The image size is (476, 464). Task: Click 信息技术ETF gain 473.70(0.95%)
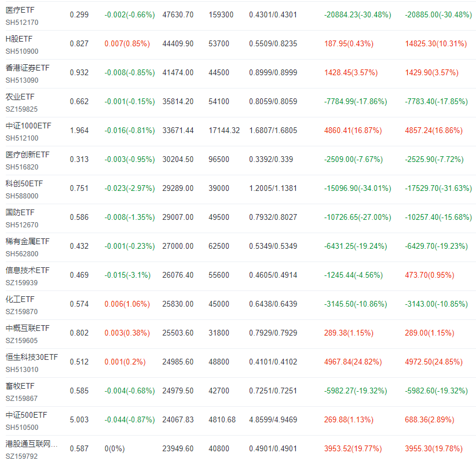click(430, 275)
